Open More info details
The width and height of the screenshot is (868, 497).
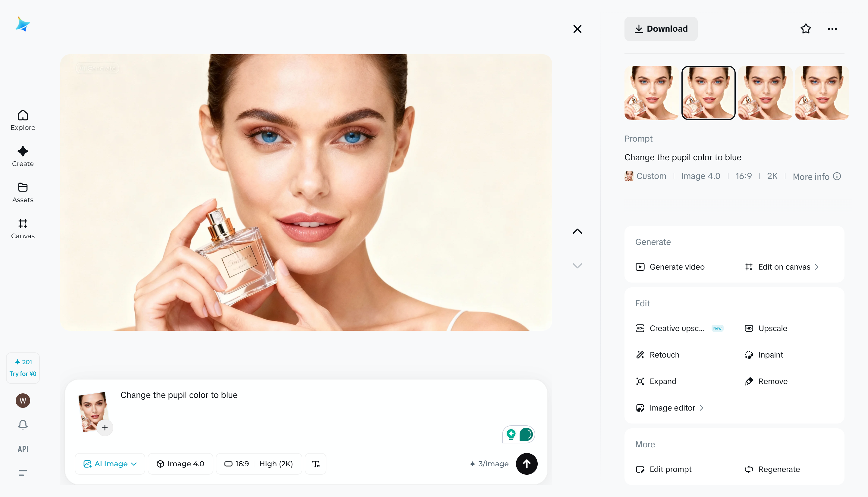coord(816,177)
